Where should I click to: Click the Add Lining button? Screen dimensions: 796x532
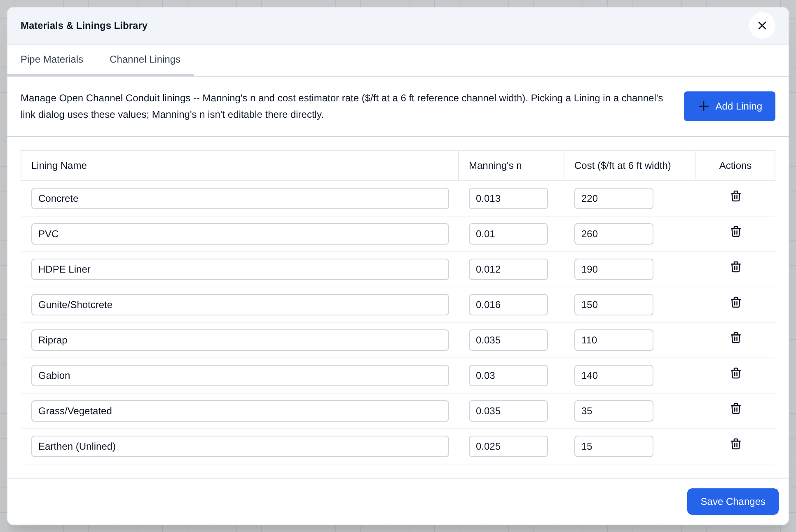tap(729, 106)
